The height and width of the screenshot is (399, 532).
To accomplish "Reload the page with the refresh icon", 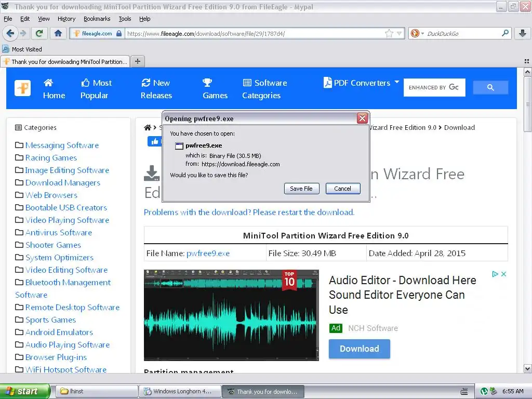I will tap(39, 33).
